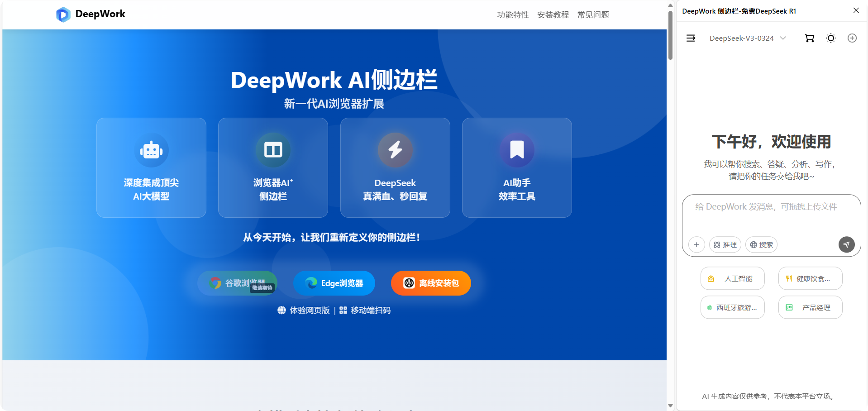868x411 pixels.
Task: Click the scrollbar up arrow
Action: point(670,5)
